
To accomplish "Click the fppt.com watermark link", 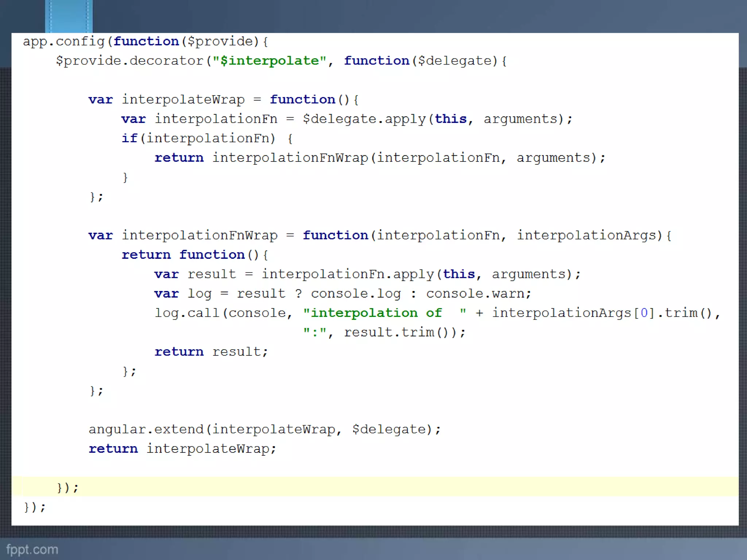I will tap(32, 549).
